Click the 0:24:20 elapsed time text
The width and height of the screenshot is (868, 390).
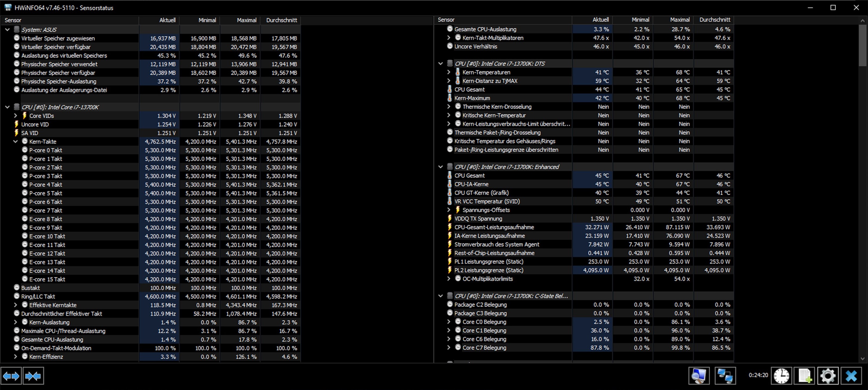758,375
